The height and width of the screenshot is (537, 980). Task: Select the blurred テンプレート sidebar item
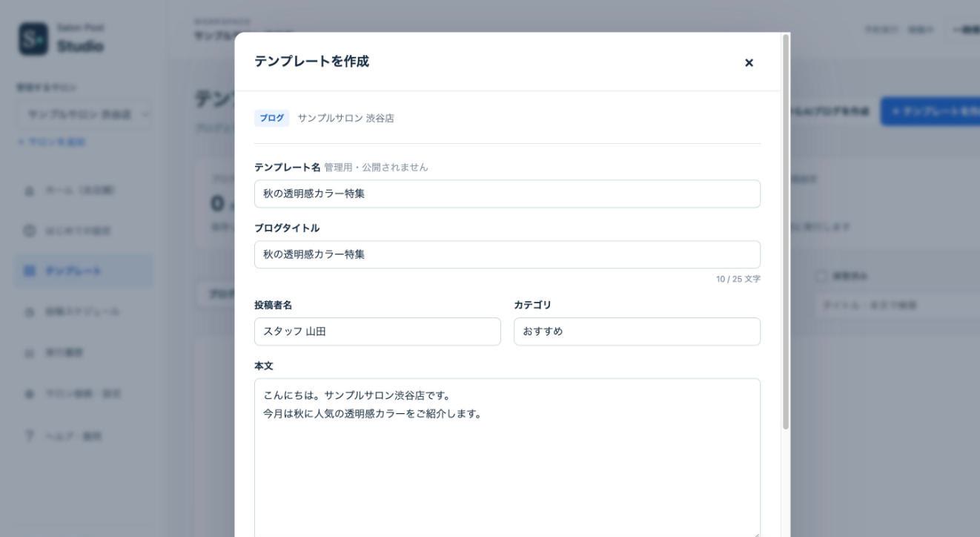coord(84,271)
